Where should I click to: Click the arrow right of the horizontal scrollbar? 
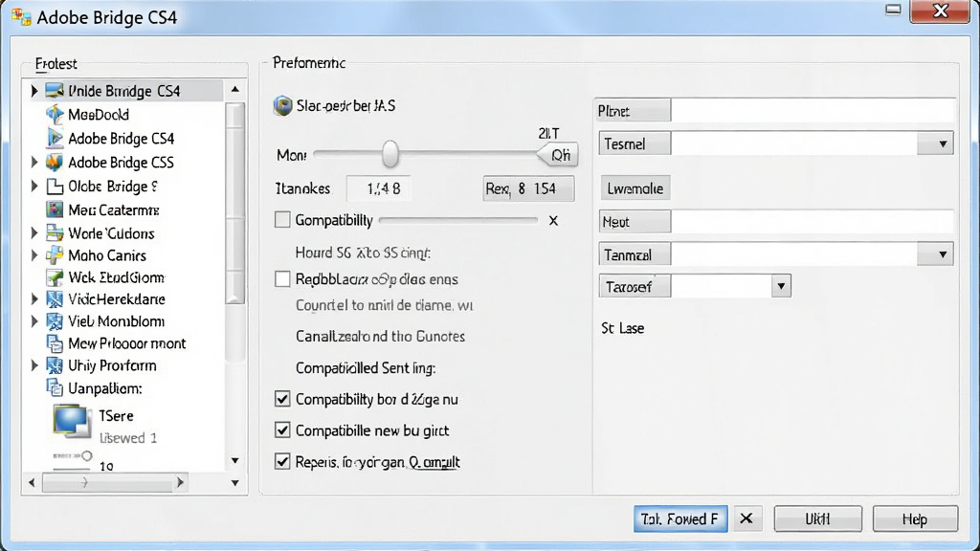[235, 483]
